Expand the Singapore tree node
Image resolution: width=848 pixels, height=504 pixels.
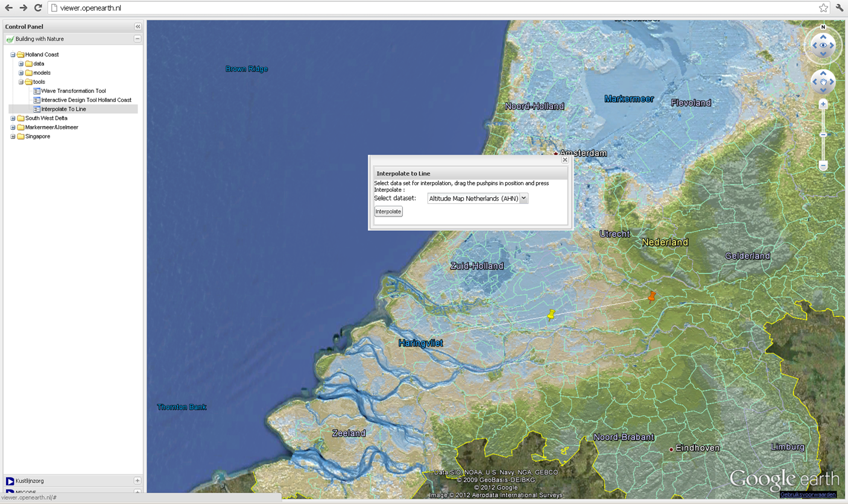[13, 136]
